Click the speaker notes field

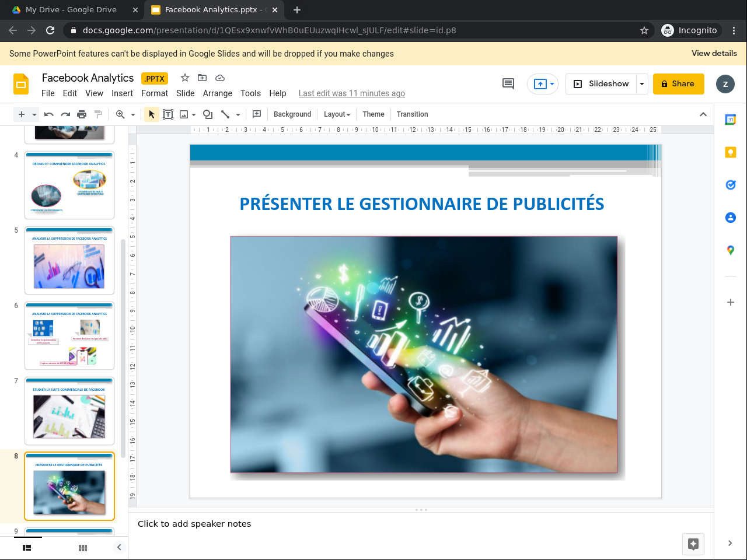[x=421, y=524]
